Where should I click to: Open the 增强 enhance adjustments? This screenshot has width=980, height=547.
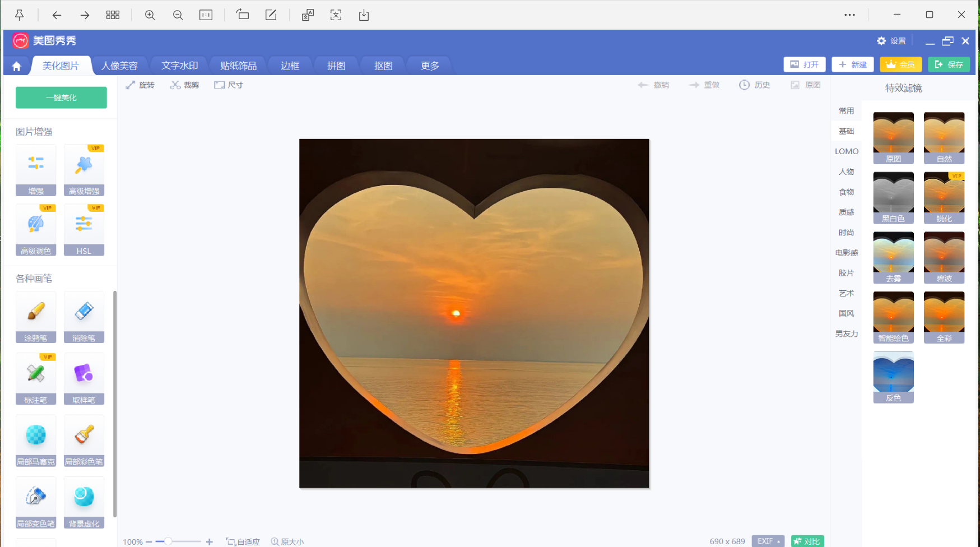point(36,170)
